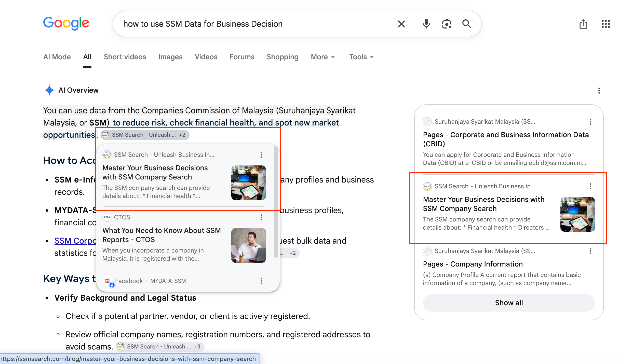Click highlighted 'to reduce risk, check financial health' text

click(x=184, y=123)
